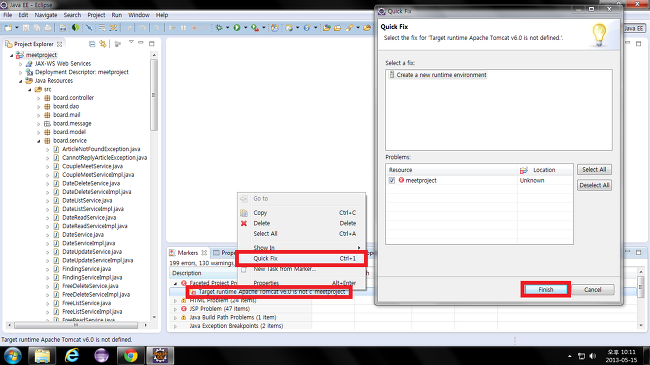Viewport: 650px width, 365px height.
Task: Collapse the src folder node
Action: (30, 90)
